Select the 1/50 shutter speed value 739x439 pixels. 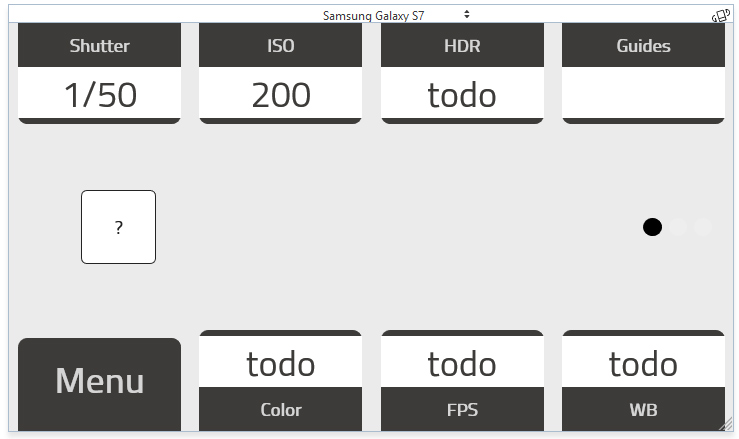100,95
